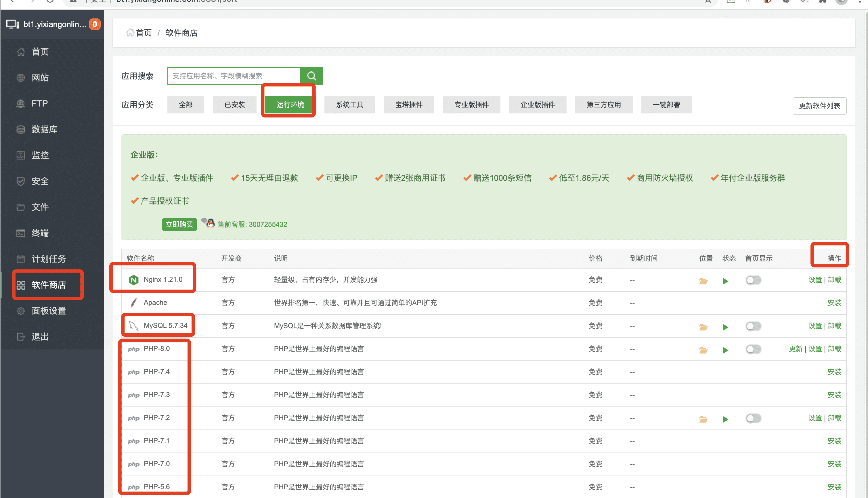Click the 更新软件列表 button

click(x=819, y=106)
